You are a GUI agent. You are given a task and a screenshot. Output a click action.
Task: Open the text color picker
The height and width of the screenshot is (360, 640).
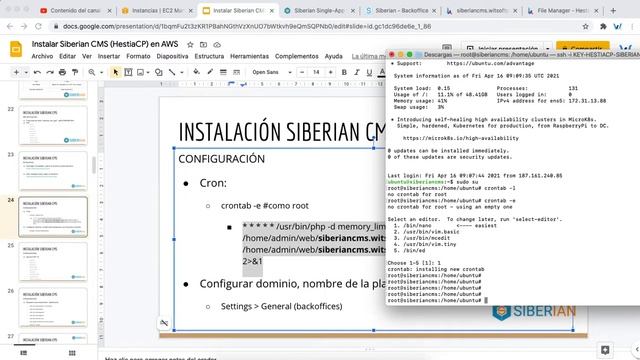coord(382,72)
